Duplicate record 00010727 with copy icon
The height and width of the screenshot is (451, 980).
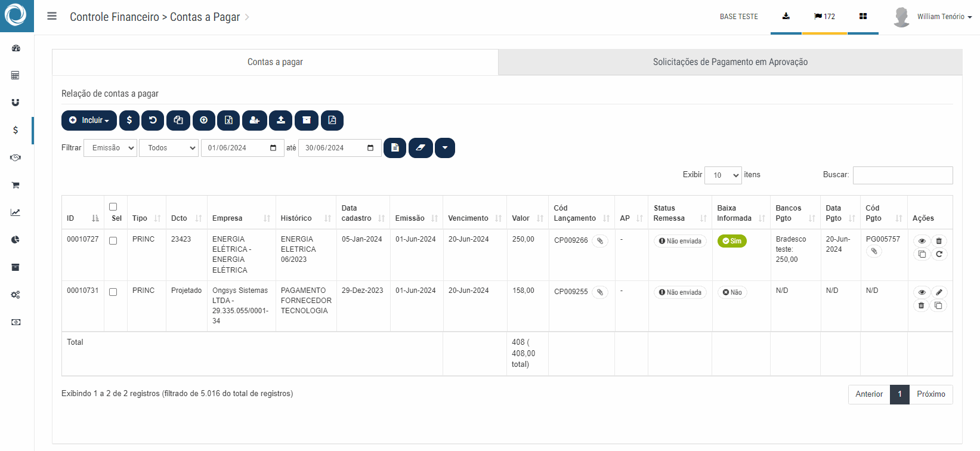[x=922, y=254]
